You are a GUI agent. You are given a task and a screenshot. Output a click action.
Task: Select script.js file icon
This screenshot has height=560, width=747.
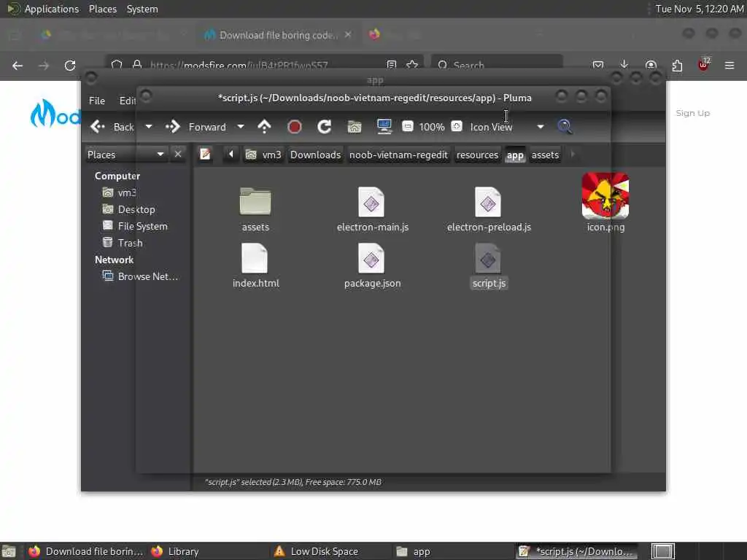[488, 258]
